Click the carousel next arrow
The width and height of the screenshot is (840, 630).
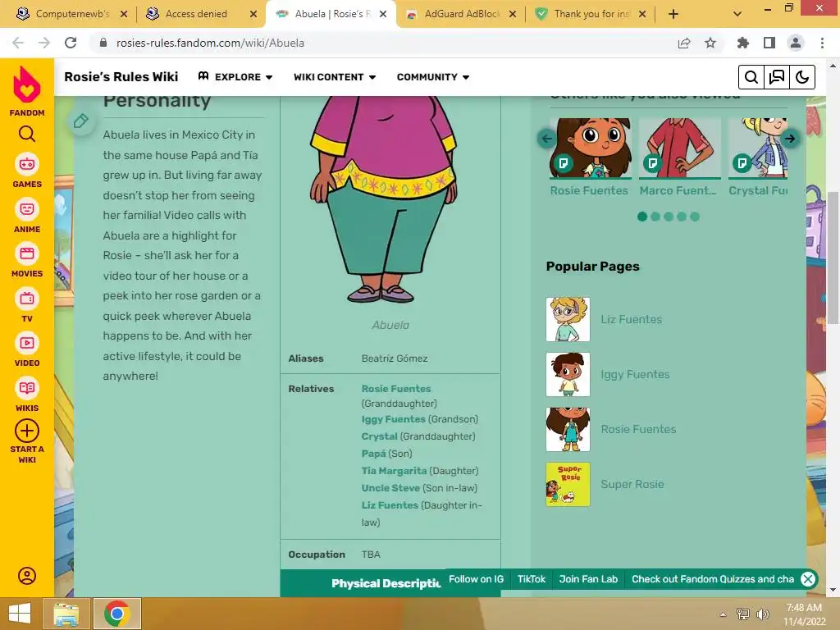790,139
